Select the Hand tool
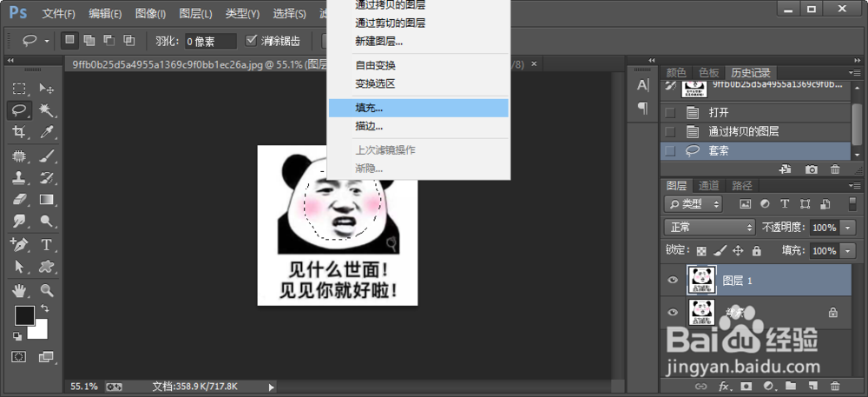Screen dimensions: 868x397 [x=19, y=289]
